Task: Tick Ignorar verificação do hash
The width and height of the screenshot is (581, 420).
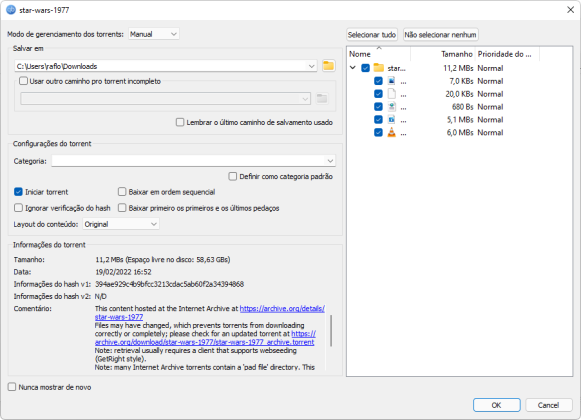Action: click(18, 208)
